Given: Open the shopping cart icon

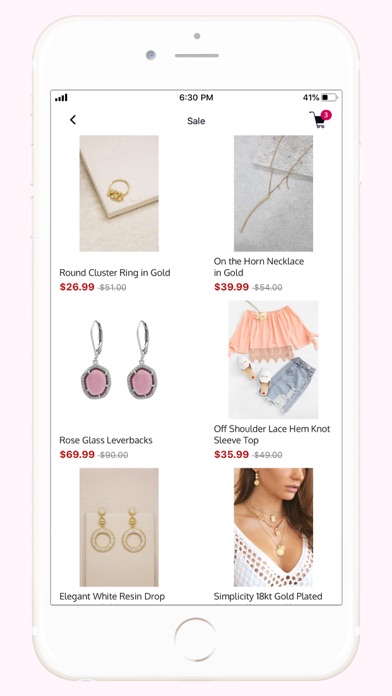Looking at the screenshot, I should (x=318, y=120).
